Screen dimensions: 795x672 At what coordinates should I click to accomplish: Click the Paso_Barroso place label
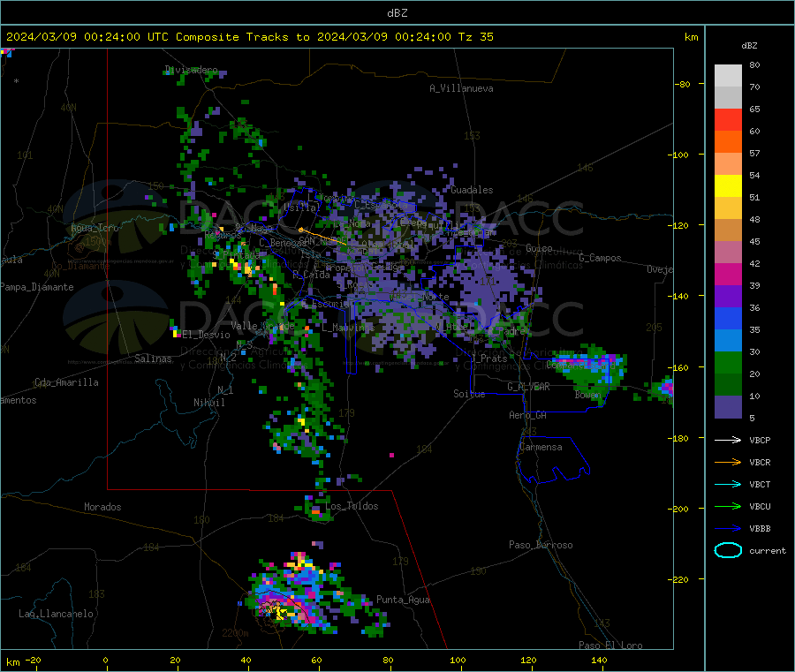coord(541,546)
